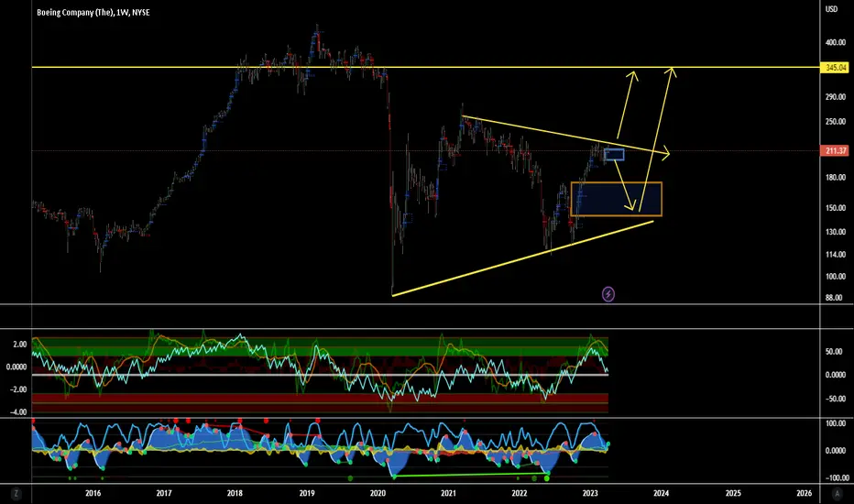Image resolution: width=854 pixels, height=504 pixels.
Task: Click the 180.00 price scale label
Action: click(836, 177)
